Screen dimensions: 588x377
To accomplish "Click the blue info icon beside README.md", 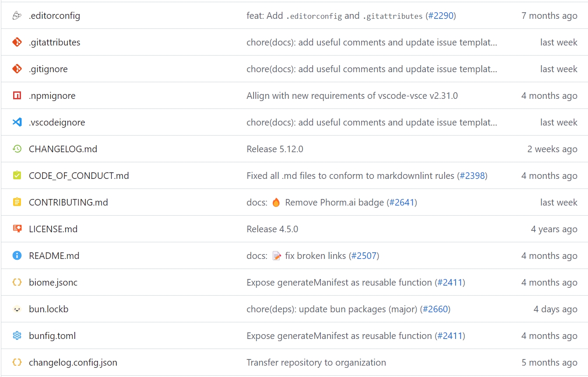I will (x=17, y=256).
